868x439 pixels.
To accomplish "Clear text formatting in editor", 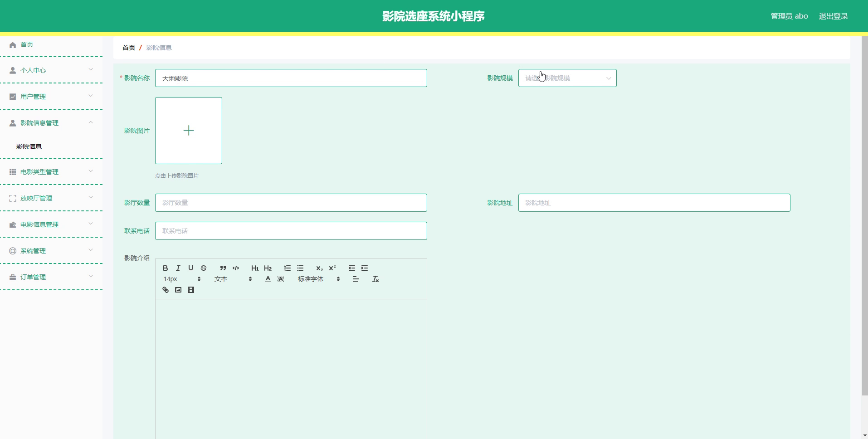I will coord(375,279).
